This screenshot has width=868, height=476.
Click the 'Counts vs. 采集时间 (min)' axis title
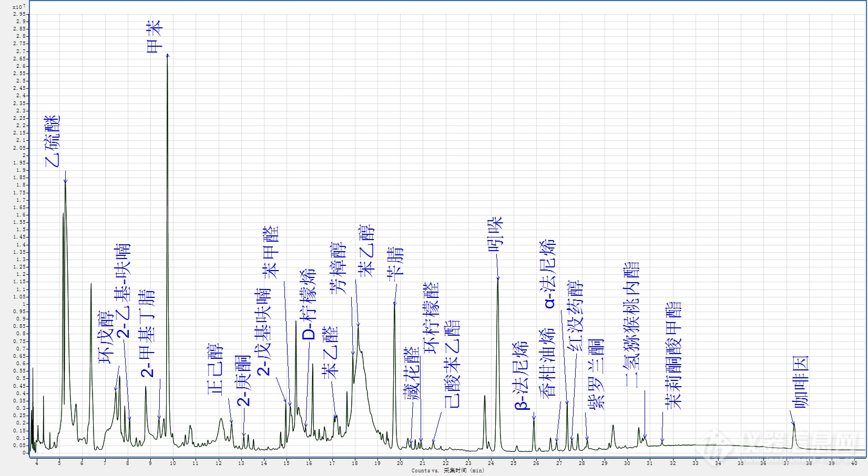(447, 471)
